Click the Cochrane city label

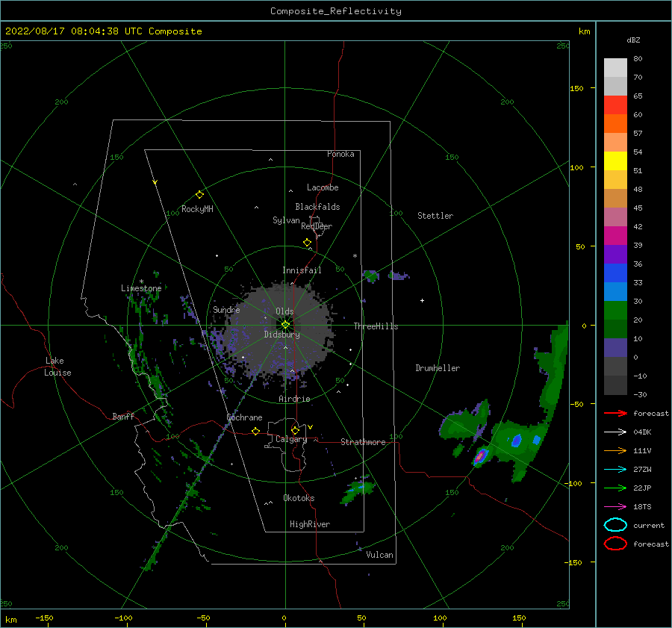click(244, 417)
